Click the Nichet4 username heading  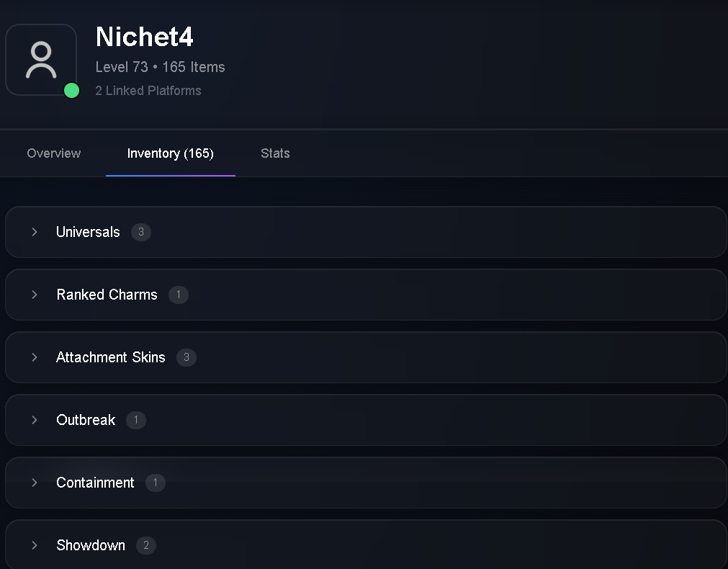[145, 37]
